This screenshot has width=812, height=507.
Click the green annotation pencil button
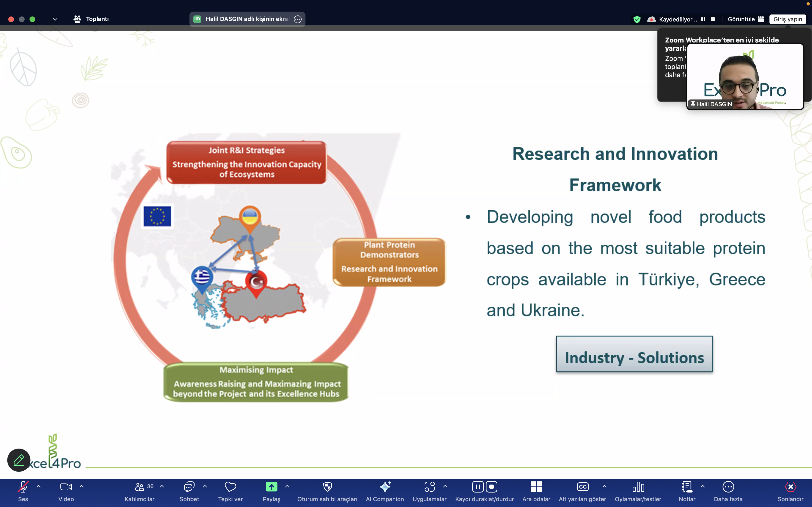point(19,460)
